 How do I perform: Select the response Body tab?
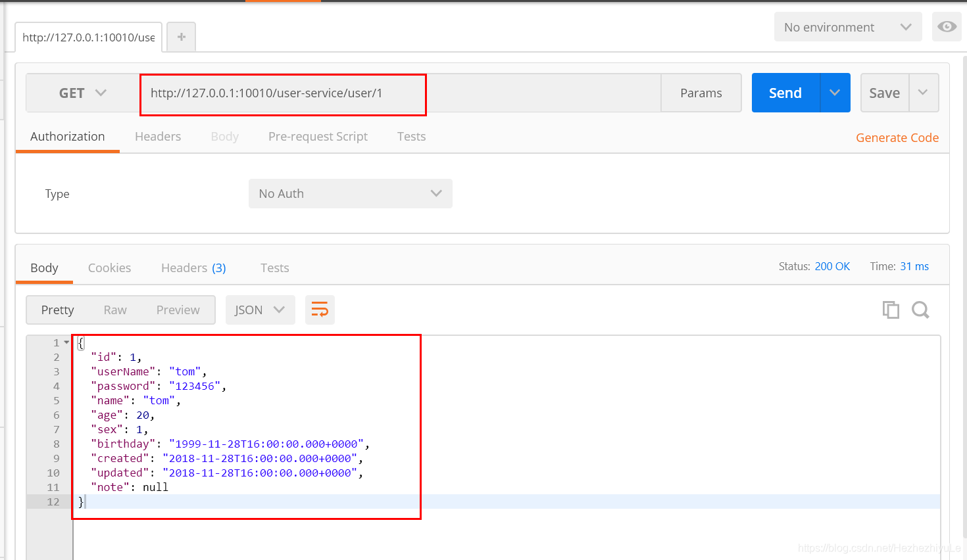coord(44,268)
